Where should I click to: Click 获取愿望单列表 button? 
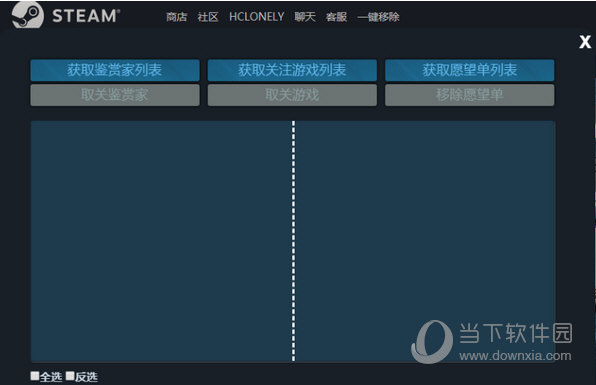[469, 70]
